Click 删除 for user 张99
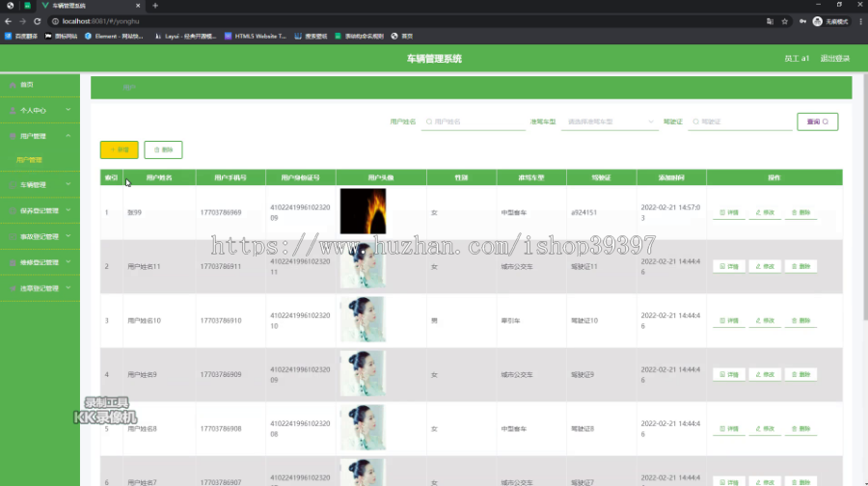This screenshot has height=486, width=868. pyautogui.click(x=800, y=212)
